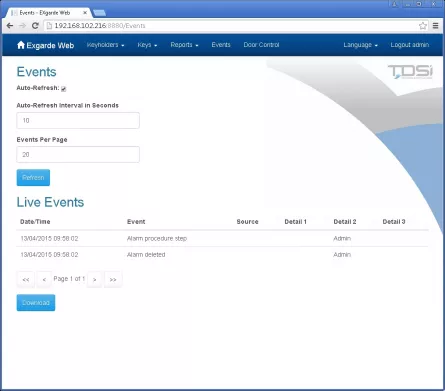445x391 pixels.
Task: Go to next page with > button
Action: pyautogui.click(x=95, y=279)
